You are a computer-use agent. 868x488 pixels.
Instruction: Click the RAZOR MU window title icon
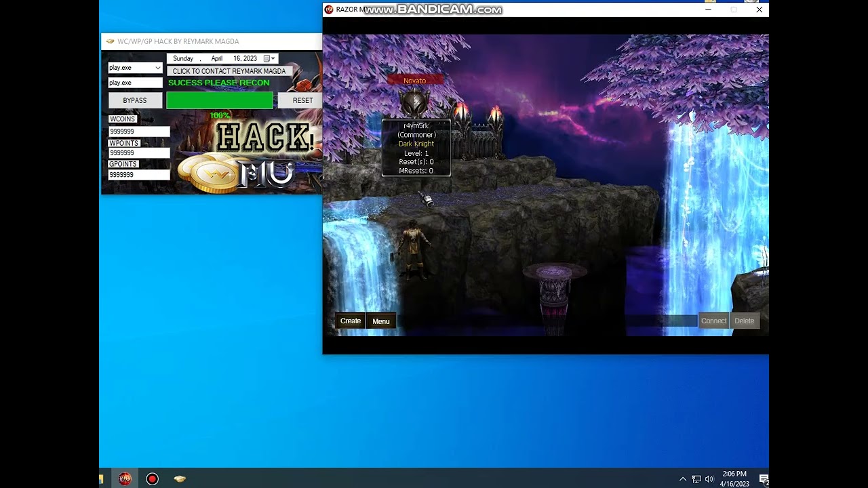click(329, 9)
